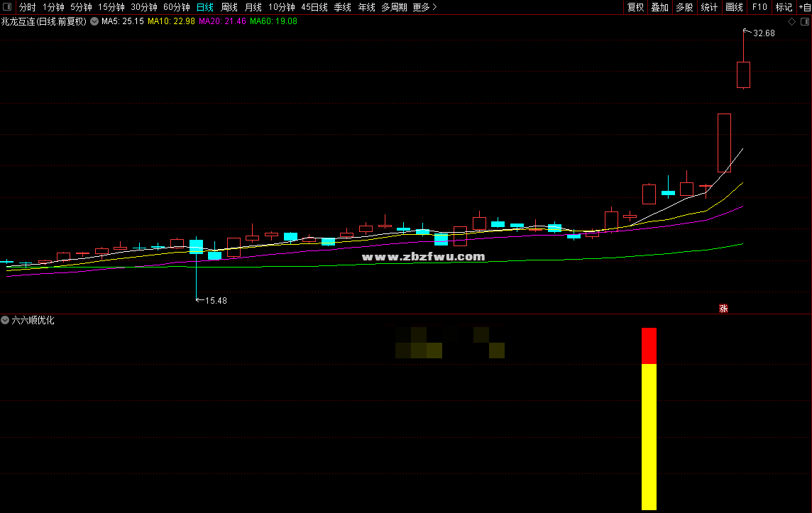This screenshot has width=812, height=513.
Task: Select the topmost candlestick near 32.68
Action: [x=744, y=75]
